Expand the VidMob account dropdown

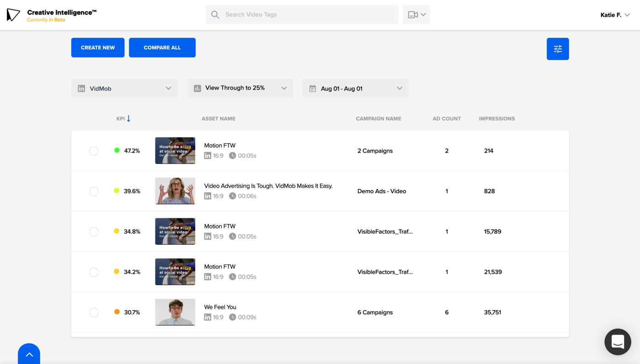[x=124, y=89]
